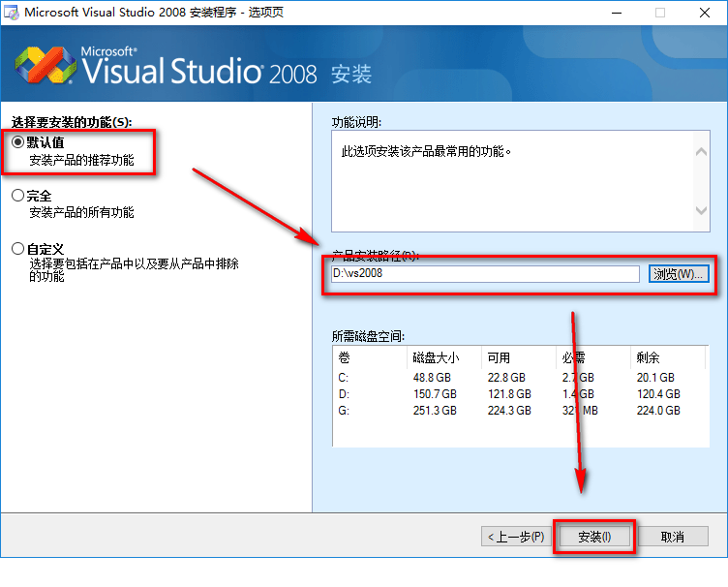The height and width of the screenshot is (587, 728).
Task: Click the installer icon in title bar
Action: tap(12, 13)
